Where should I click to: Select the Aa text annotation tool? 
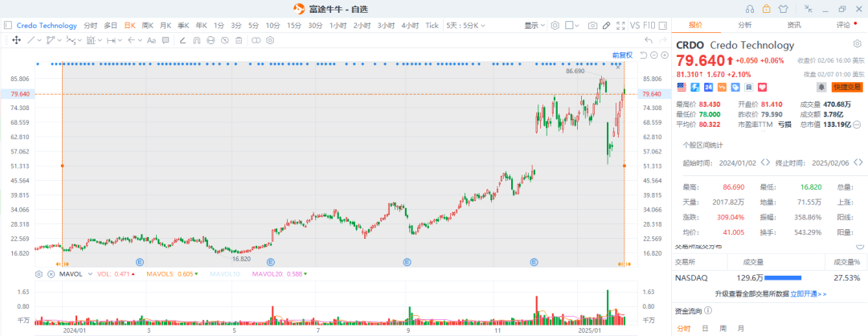tap(150, 40)
